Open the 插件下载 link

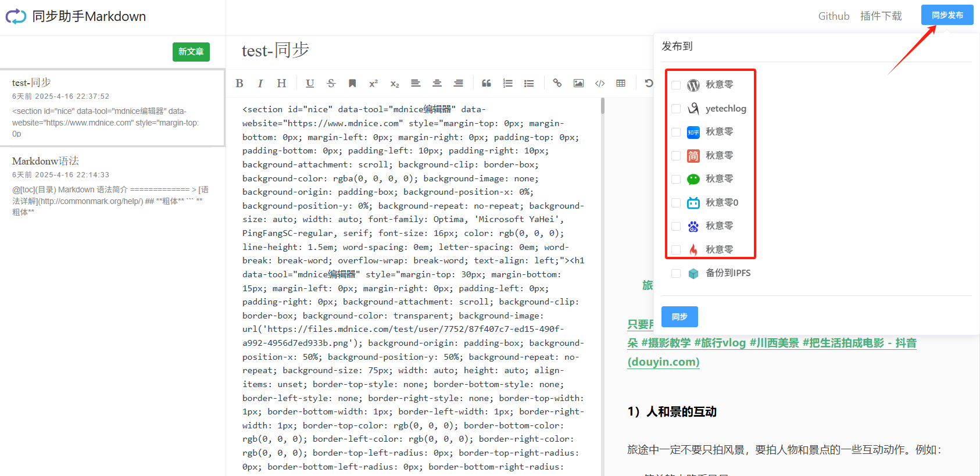click(881, 16)
